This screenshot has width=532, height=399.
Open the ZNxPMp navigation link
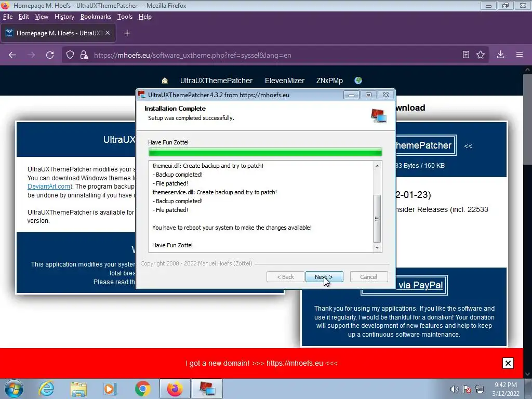pyautogui.click(x=329, y=81)
